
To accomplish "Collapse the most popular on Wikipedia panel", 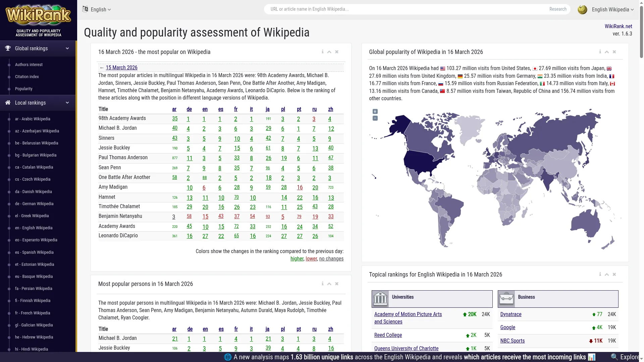I will [329, 52].
